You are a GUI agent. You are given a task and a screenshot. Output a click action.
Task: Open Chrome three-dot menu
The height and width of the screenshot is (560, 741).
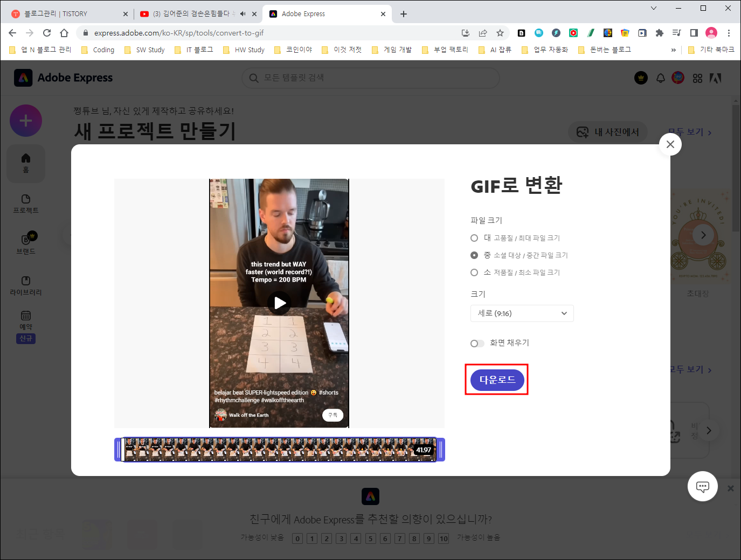click(x=729, y=33)
